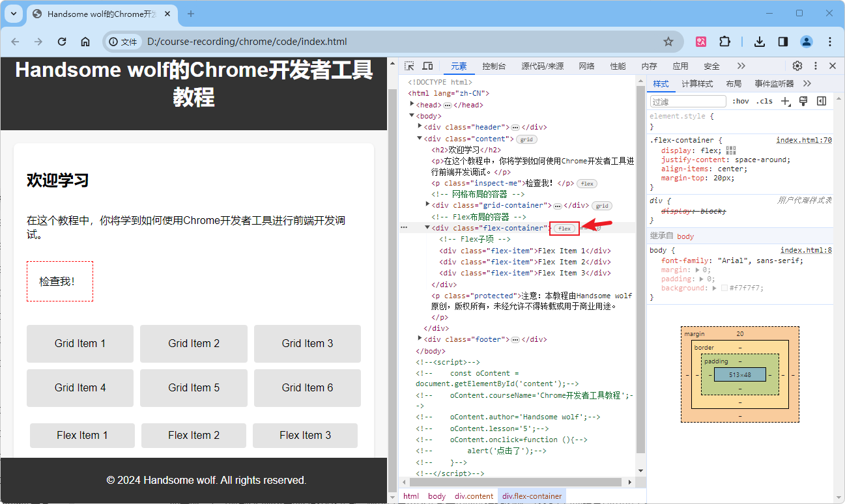Screen dimensions: 845x504
Task: Open the rendering emulation paintbrush icon
Action: coord(803,101)
